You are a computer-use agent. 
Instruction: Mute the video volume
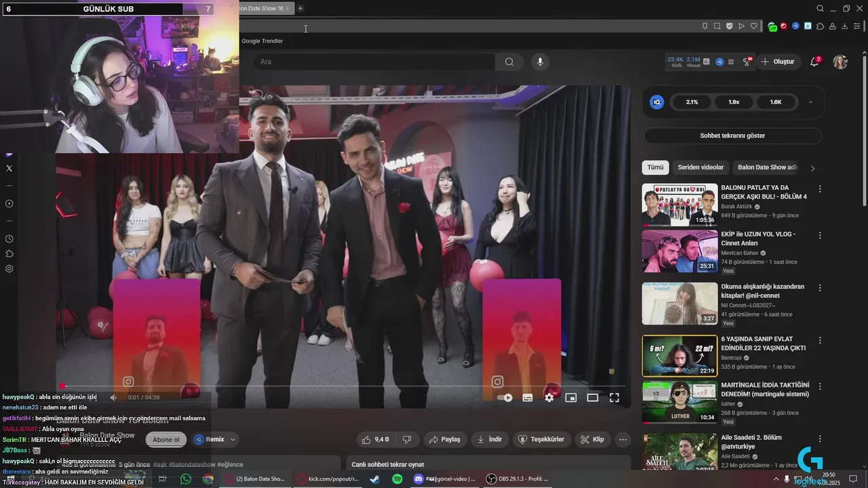(x=113, y=398)
